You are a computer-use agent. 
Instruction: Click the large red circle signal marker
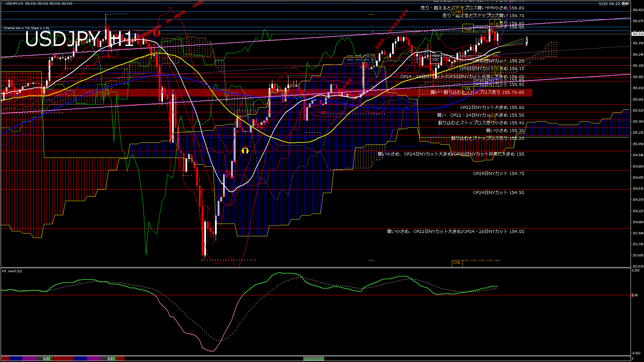tap(156, 33)
